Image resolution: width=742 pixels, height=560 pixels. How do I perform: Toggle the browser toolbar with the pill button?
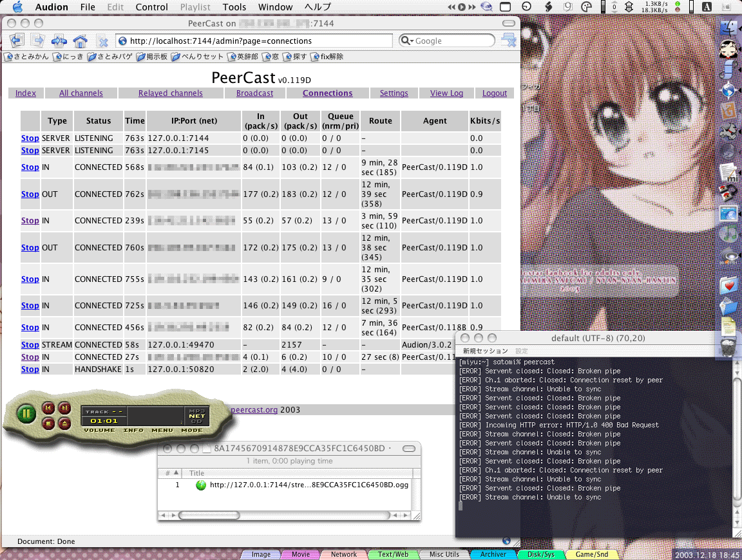[x=509, y=23]
